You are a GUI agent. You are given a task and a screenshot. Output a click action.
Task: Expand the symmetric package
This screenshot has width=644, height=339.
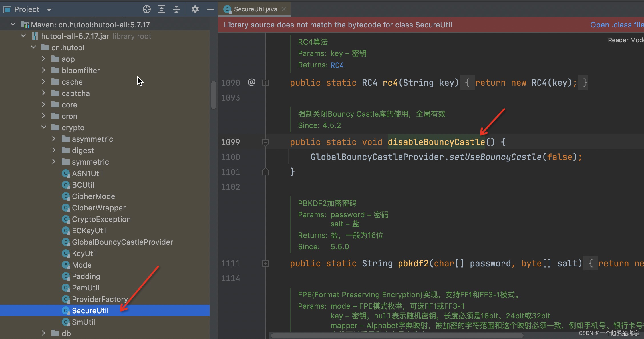click(54, 162)
